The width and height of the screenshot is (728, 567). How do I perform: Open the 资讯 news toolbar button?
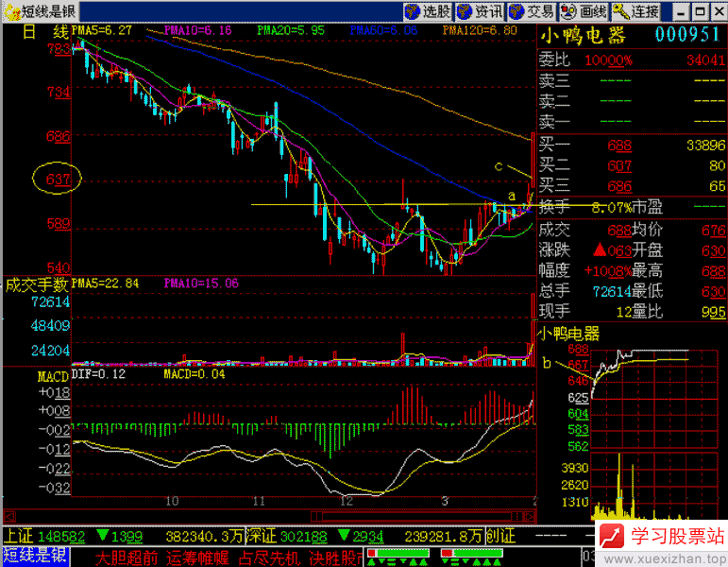480,11
